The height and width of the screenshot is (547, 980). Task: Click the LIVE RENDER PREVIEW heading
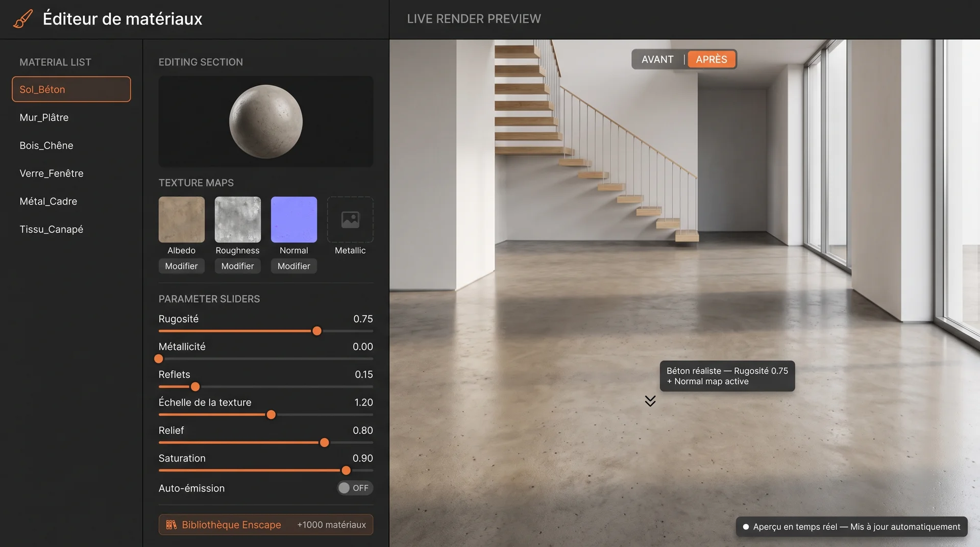(x=474, y=19)
